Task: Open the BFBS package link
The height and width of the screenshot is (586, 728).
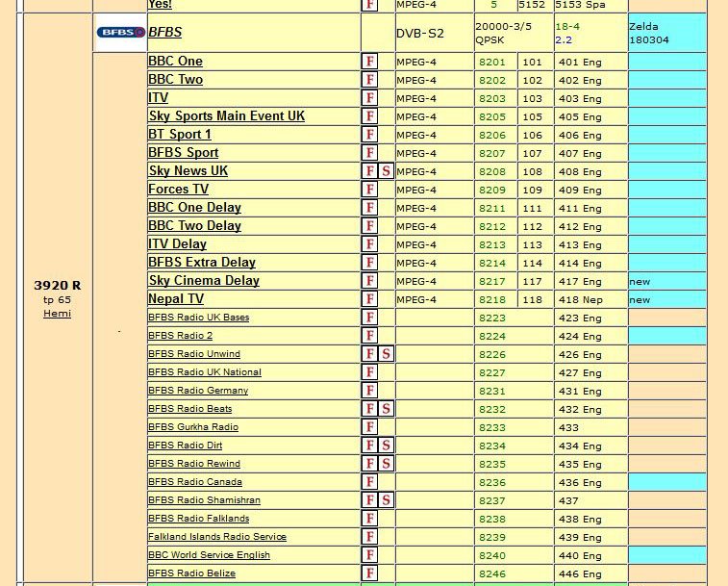Action: click(x=165, y=32)
